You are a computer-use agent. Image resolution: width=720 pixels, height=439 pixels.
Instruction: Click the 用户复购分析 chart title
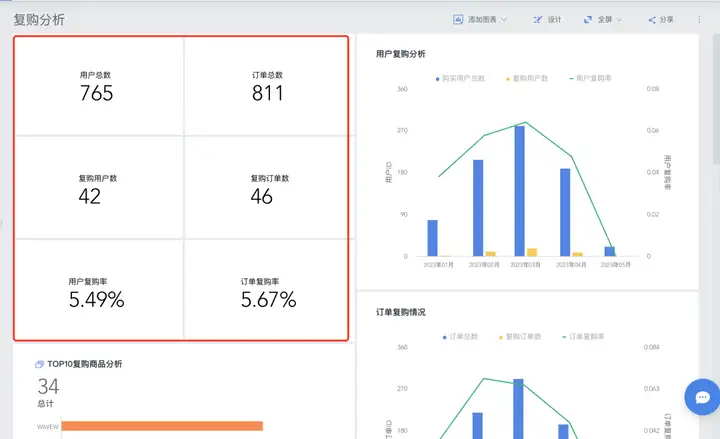pyautogui.click(x=400, y=54)
